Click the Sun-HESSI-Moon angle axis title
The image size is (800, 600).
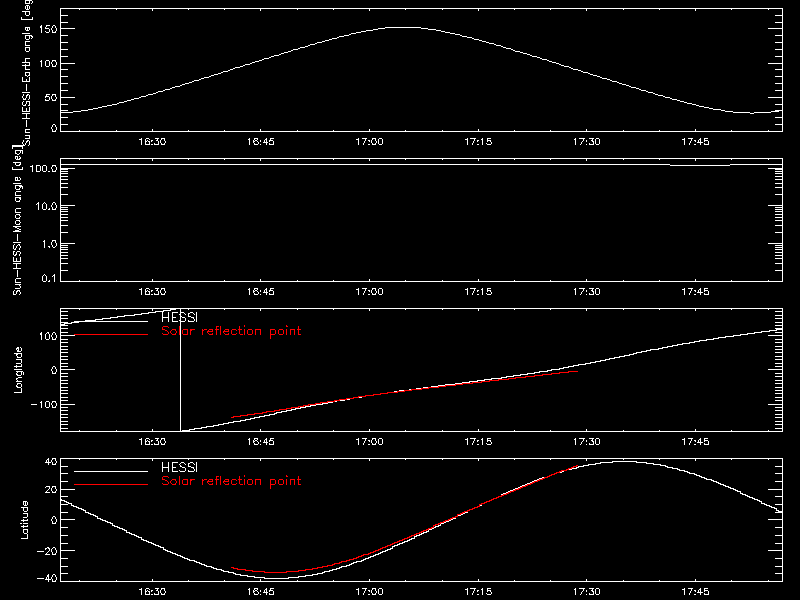(17, 220)
